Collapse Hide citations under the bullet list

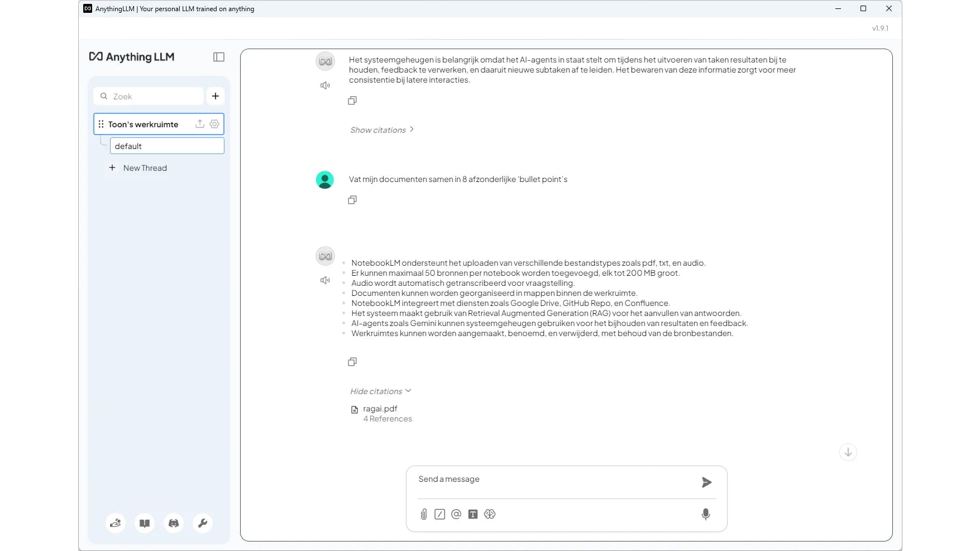point(380,391)
